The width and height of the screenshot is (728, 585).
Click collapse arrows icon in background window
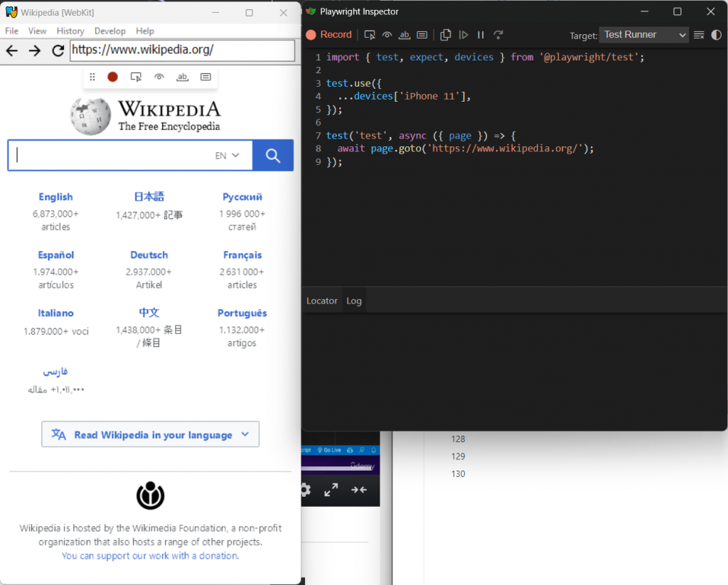click(x=359, y=489)
